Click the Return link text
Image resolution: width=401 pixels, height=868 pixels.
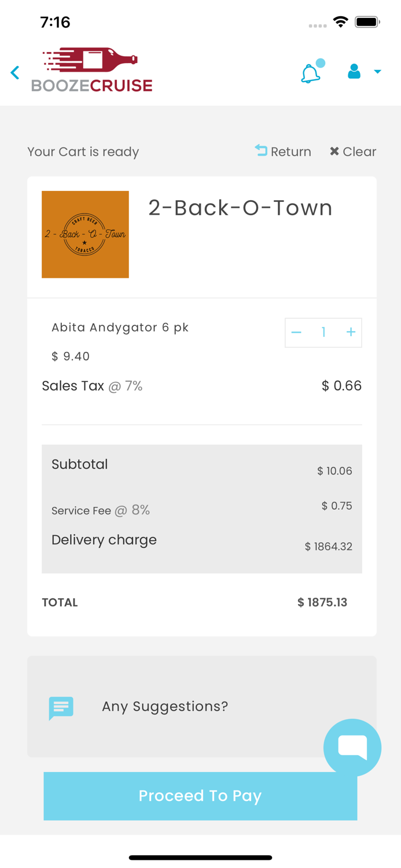291,151
